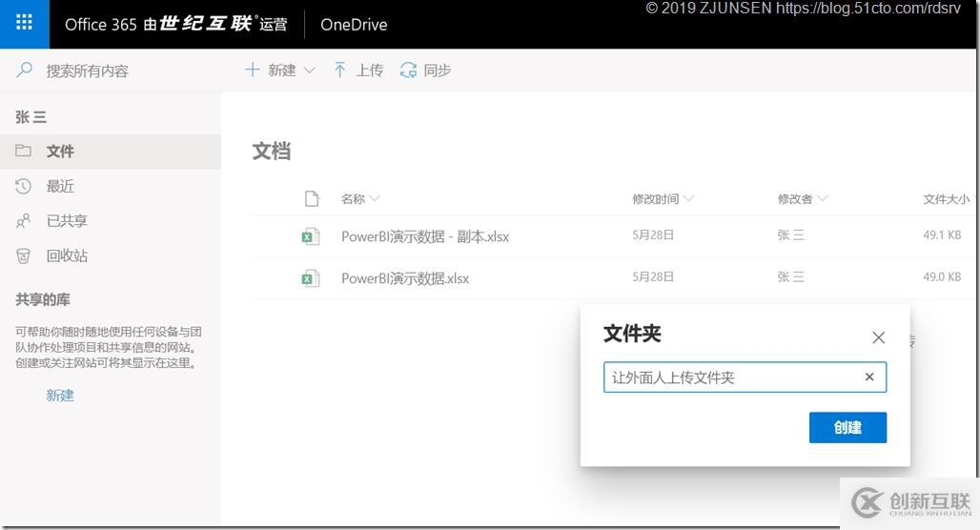Click the clock icon beside 最近
This screenshot has width=980, height=530.
point(23,186)
